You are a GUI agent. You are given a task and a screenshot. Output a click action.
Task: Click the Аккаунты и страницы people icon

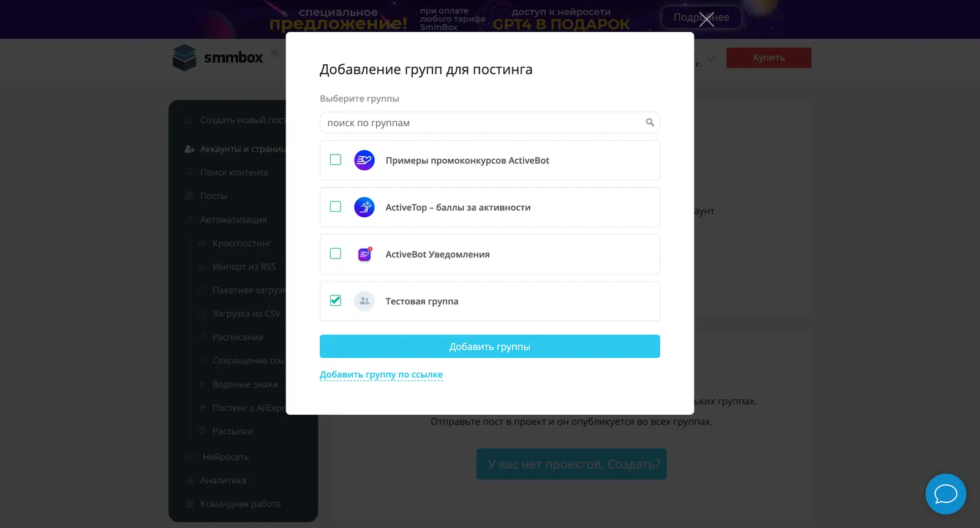coord(190,149)
